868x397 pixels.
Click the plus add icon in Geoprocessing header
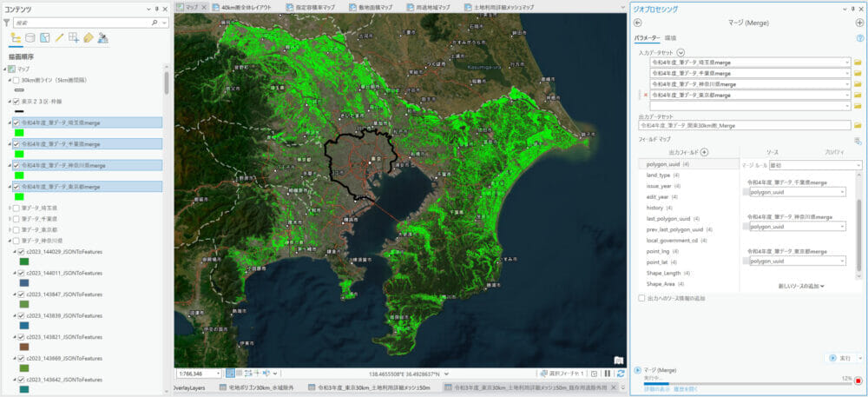tap(859, 23)
